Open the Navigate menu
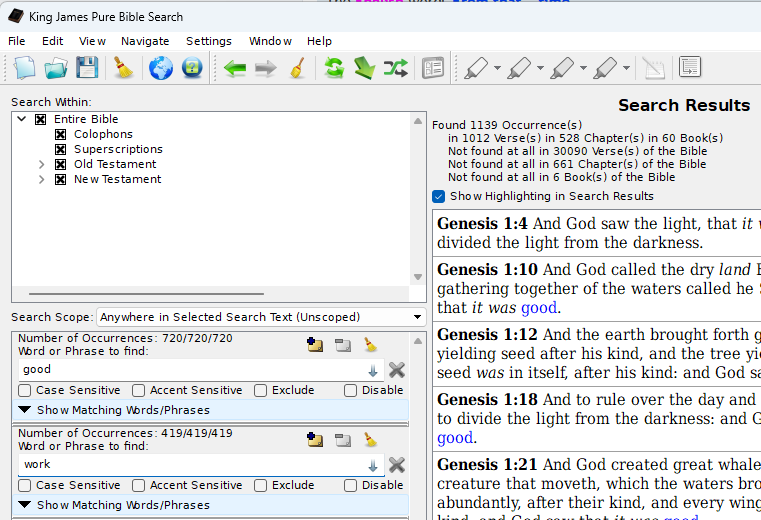This screenshot has height=520, width=761. [x=145, y=41]
